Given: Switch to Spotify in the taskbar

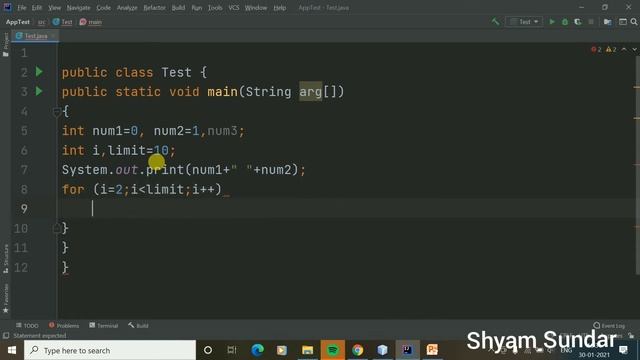Looking at the screenshot, I should tap(332, 350).
